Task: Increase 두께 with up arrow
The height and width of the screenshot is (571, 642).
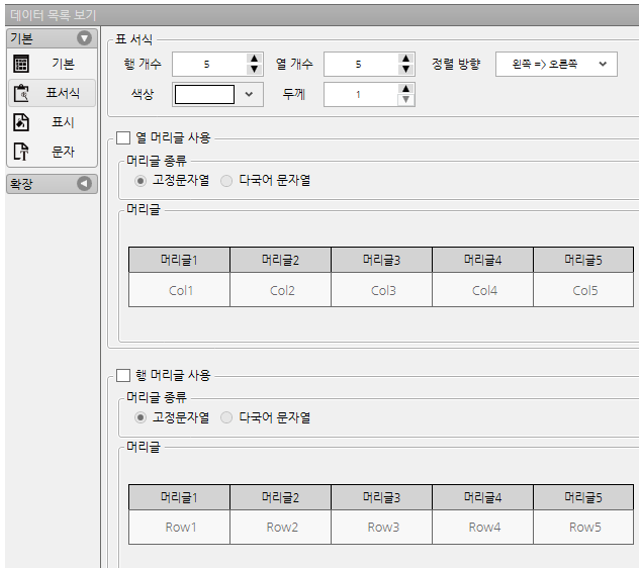Action: (406, 89)
